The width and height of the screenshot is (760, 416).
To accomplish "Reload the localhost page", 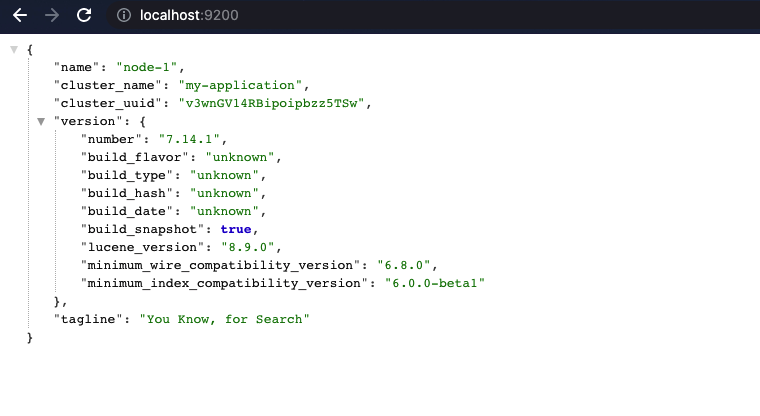I will pyautogui.click(x=84, y=15).
